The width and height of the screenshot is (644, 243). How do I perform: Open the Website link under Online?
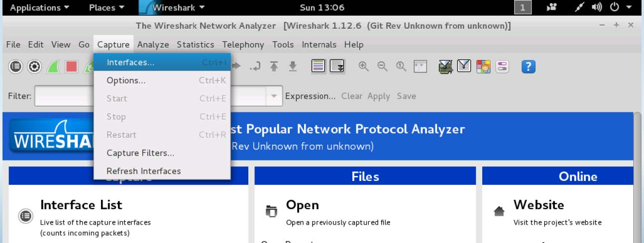pyautogui.click(x=538, y=205)
